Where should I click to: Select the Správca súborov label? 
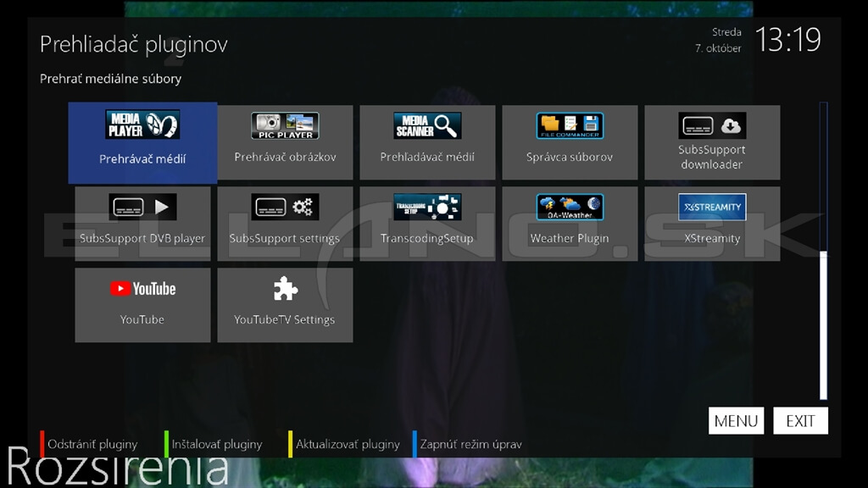[x=570, y=157]
